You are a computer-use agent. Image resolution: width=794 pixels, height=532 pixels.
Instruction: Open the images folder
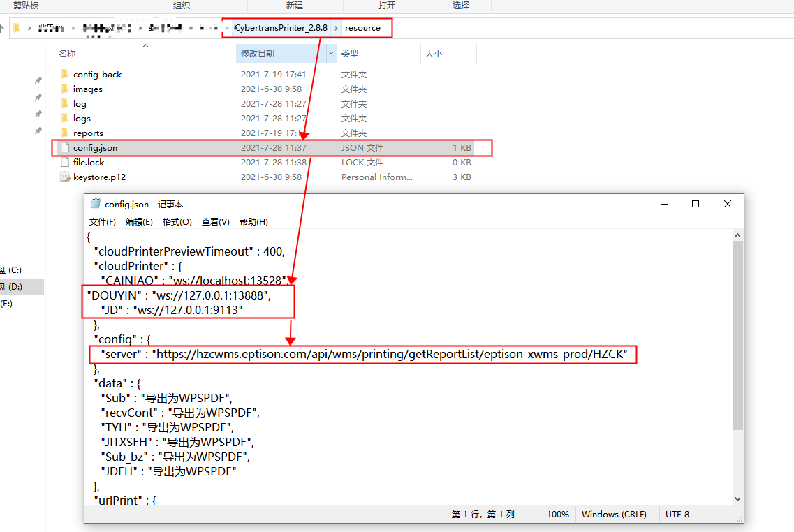(x=87, y=89)
